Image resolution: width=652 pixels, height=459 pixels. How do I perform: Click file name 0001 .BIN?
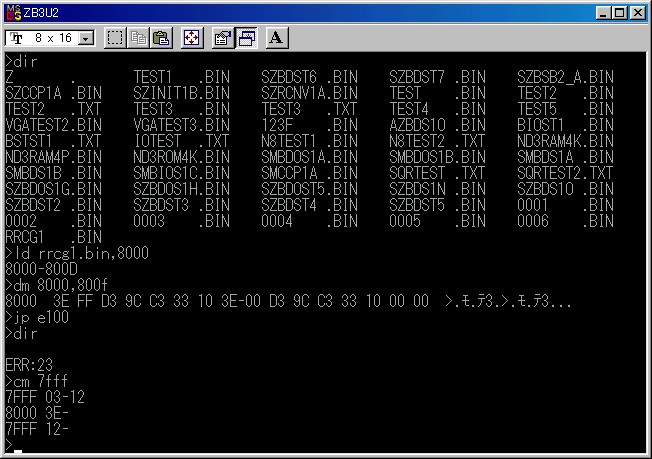[x=566, y=205]
